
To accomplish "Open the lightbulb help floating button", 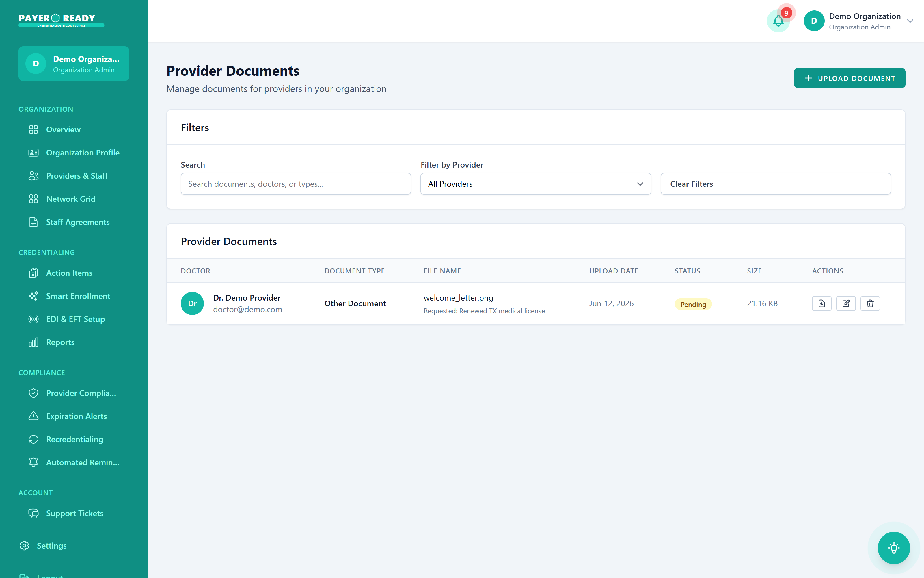I will click(893, 548).
